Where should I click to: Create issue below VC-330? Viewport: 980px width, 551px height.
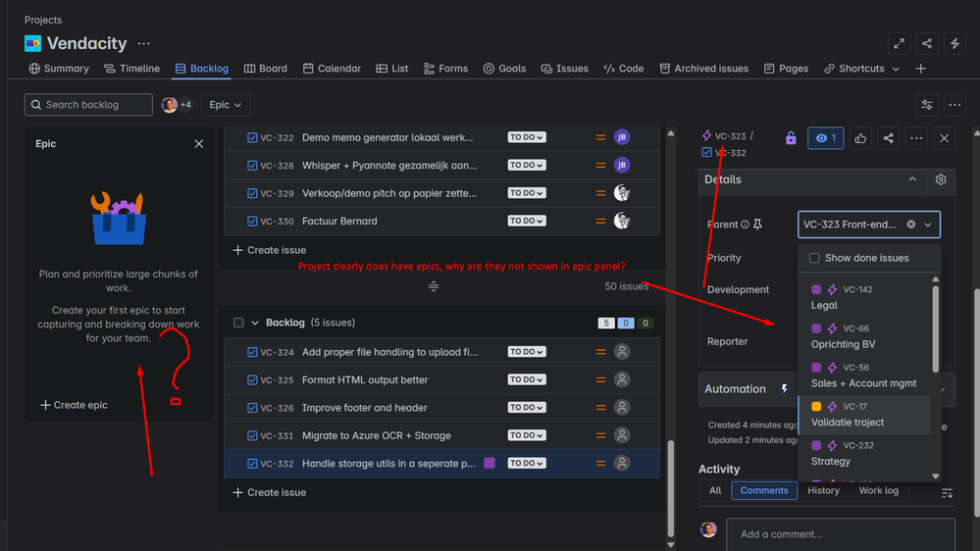pos(270,250)
